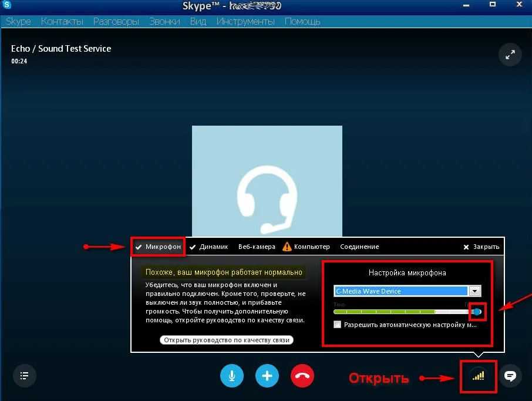Open the Веб-камера tab
532x401 pixels.
tap(257, 247)
